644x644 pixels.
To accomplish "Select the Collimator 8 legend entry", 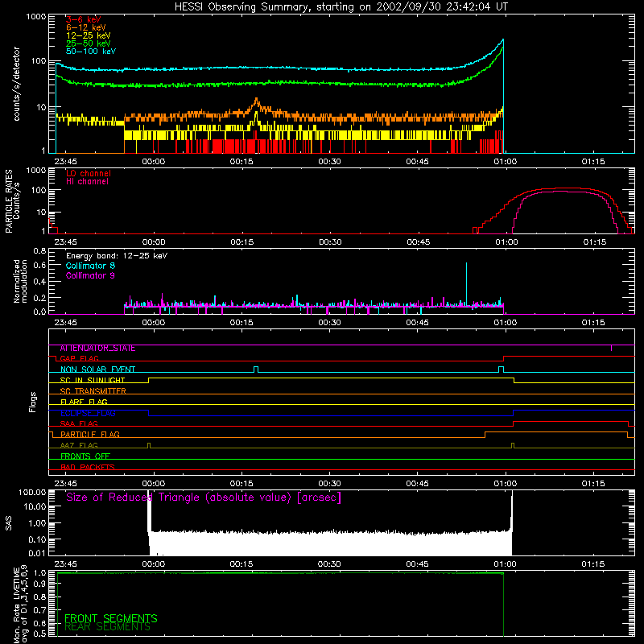I will point(90,266).
